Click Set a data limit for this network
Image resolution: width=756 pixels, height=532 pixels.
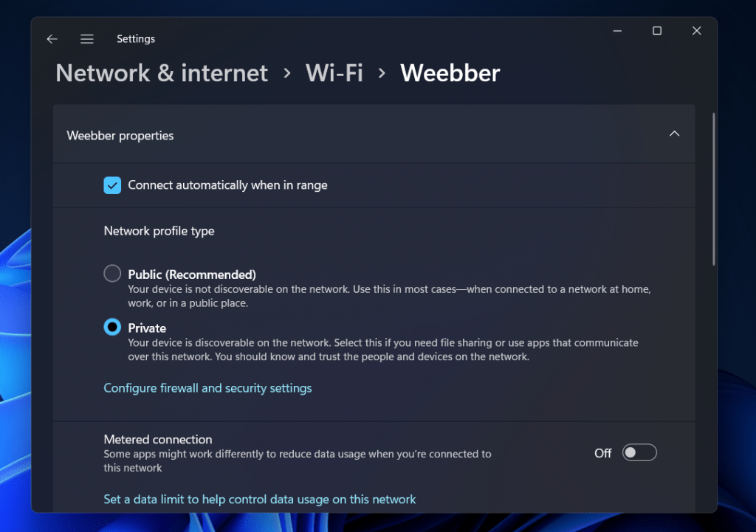pyautogui.click(x=259, y=499)
